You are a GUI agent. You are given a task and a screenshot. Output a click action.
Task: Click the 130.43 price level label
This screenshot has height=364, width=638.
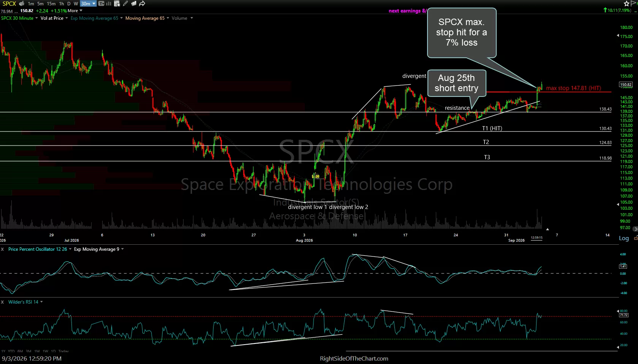(x=605, y=128)
